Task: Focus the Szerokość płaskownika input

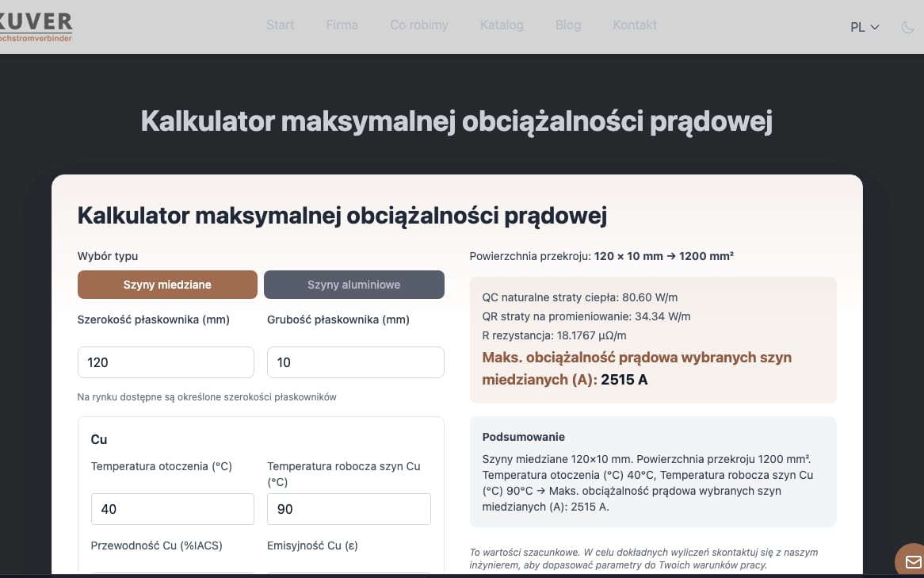Action: (166, 362)
